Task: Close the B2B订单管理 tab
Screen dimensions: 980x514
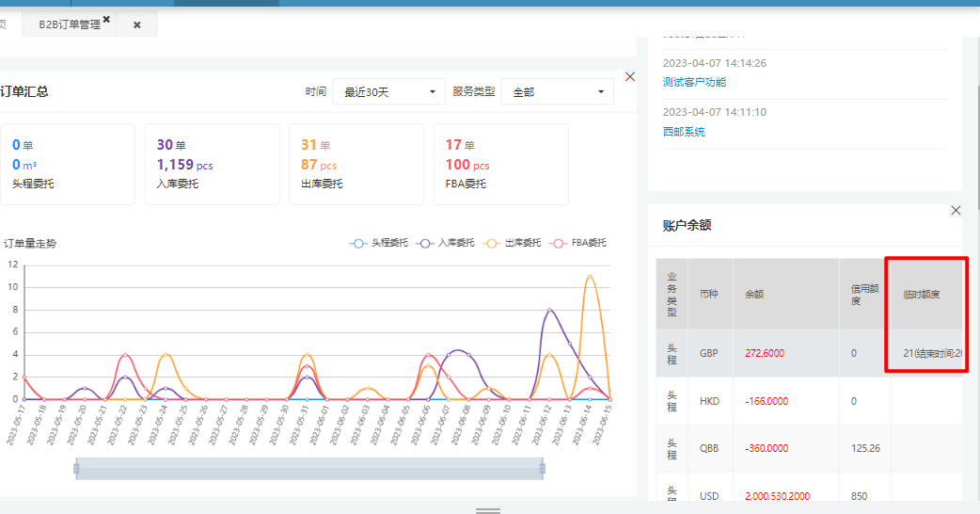Action: (107, 20)
